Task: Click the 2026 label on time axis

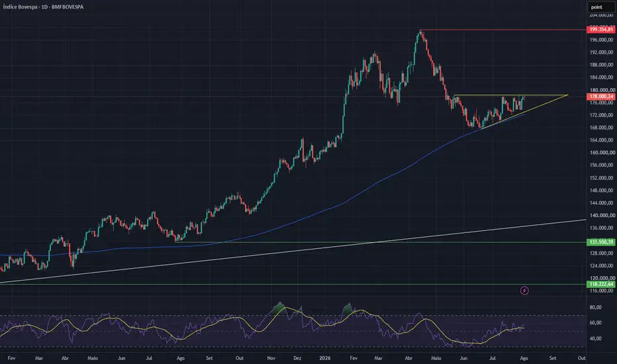Action: [x=324, y=358]
